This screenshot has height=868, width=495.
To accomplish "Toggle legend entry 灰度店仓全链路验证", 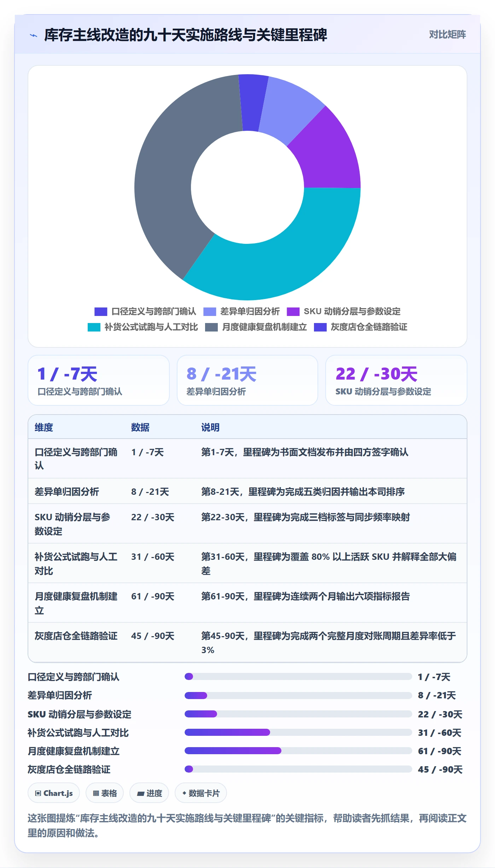I will 361,327.
